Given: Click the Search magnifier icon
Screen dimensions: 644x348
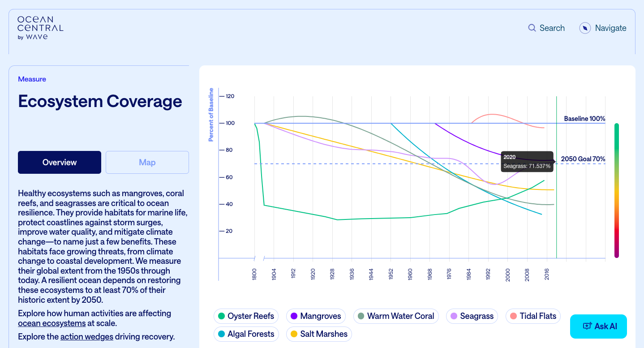Looking at the screenshot, I should point(532,28).
